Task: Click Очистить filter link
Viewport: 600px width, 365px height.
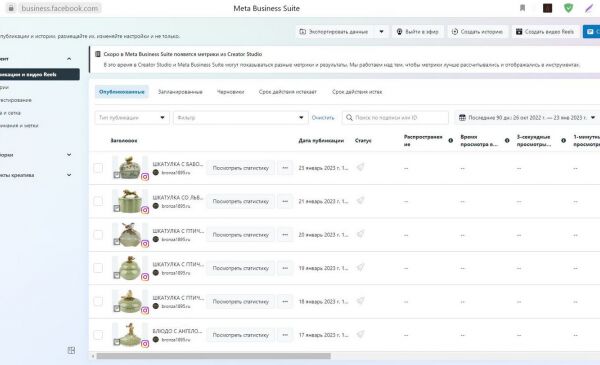Action: [x=323, y=117]
